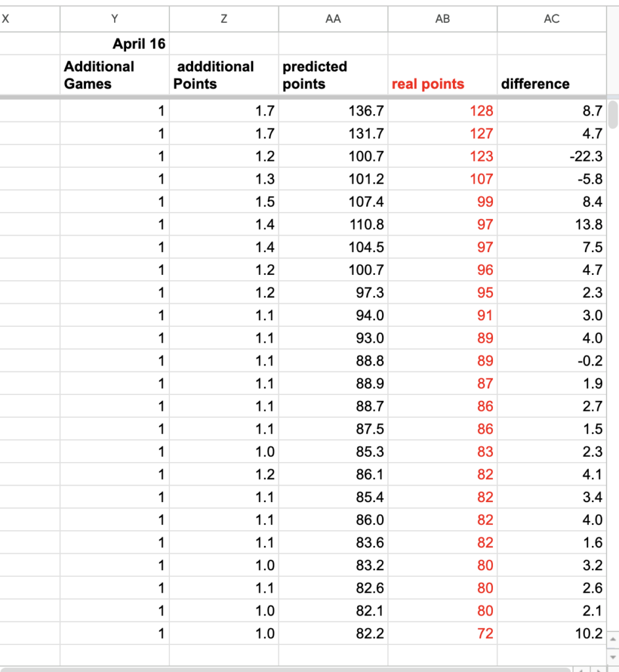The height and width of the screenshot is (672, 619).
Task: Click the vertical scrollbar thumb
Action: click(x=613, y=114)
